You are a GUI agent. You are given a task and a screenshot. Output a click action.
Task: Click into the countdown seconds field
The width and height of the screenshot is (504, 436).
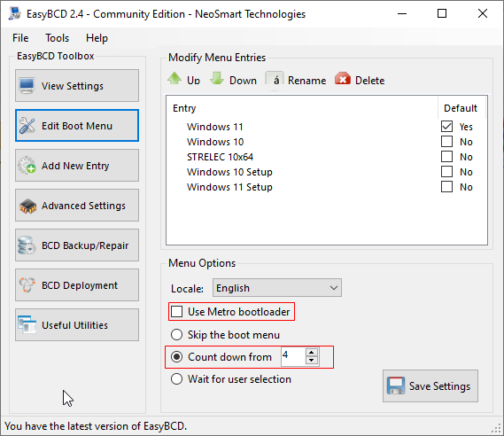293,356
